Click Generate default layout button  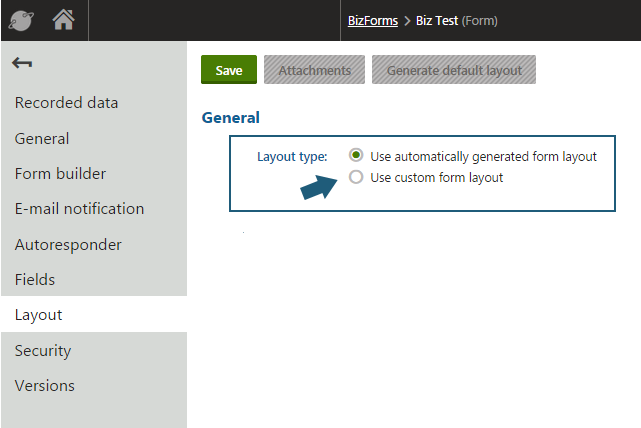tap(454, 70)
